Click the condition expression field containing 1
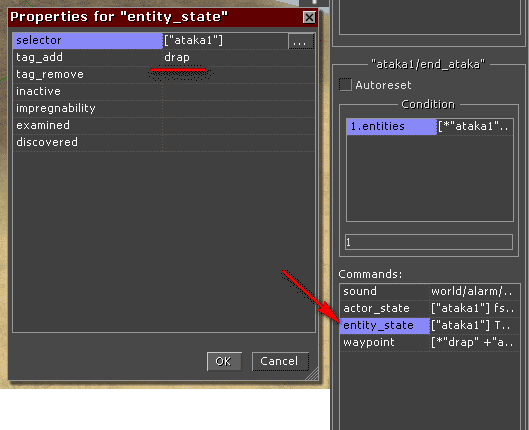This screenshot has width=529, height=430. [x=429, y=242]
